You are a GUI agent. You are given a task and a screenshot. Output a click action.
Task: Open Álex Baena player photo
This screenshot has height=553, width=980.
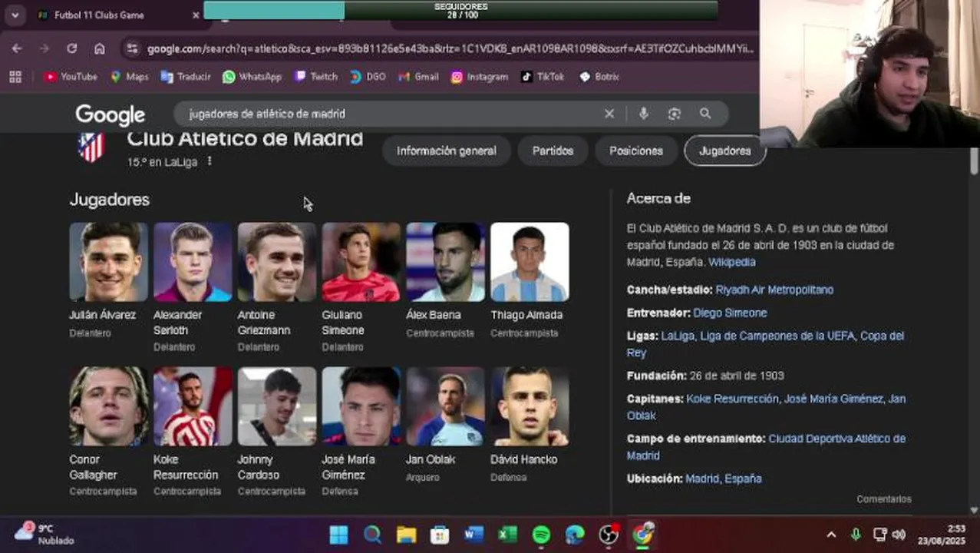tap(446, 262)
